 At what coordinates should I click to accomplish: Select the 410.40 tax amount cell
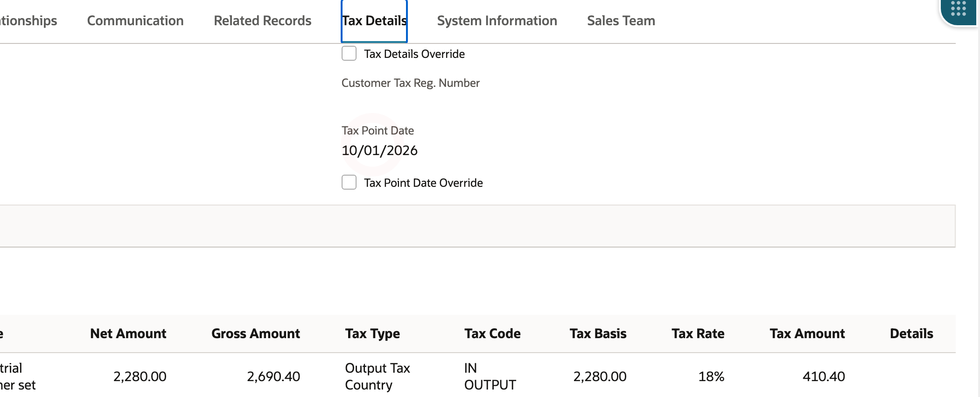pyautogui.click(x=824, y=376)
